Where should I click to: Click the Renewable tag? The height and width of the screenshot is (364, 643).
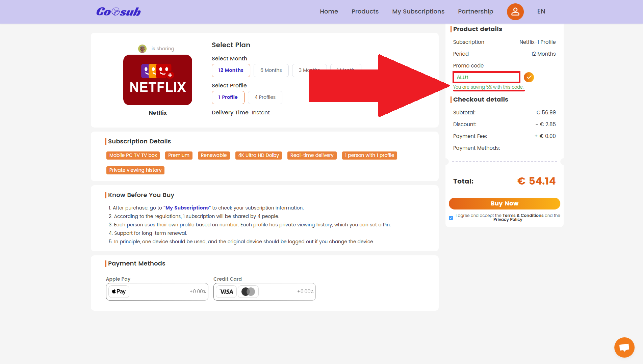[214, 156]
